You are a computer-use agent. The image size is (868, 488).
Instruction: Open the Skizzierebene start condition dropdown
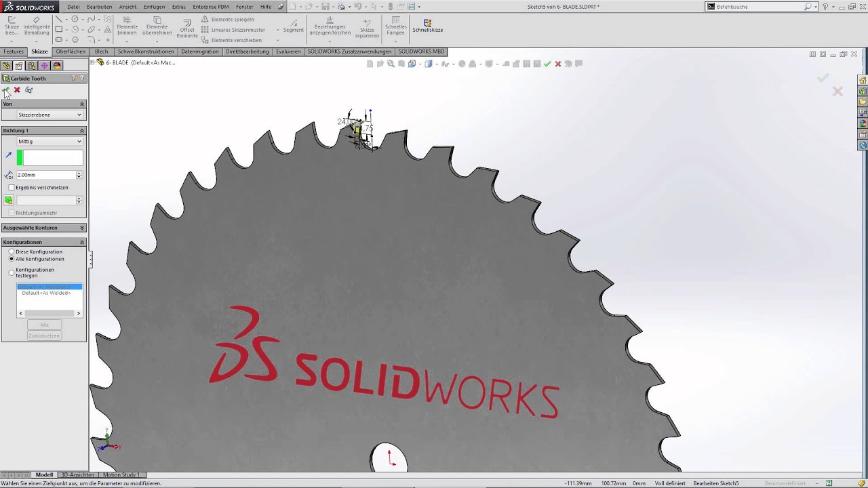(x=50, y=115)
